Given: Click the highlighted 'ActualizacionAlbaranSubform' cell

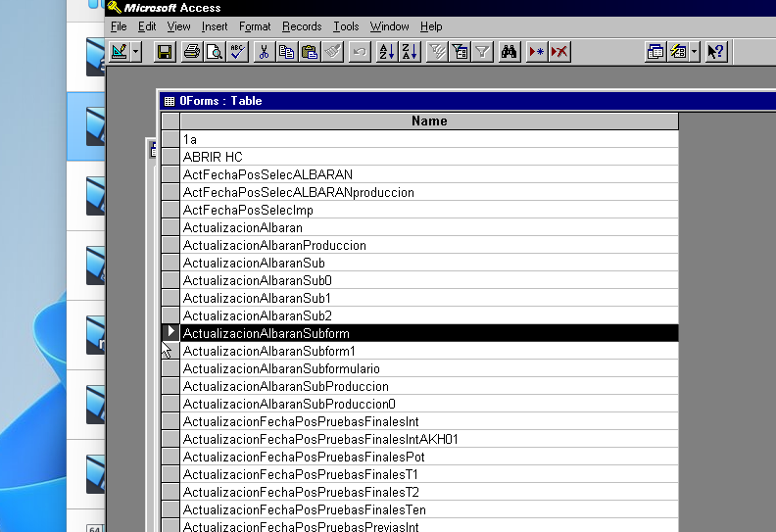Looking at the screenshot, I should [x=429, y=333].
